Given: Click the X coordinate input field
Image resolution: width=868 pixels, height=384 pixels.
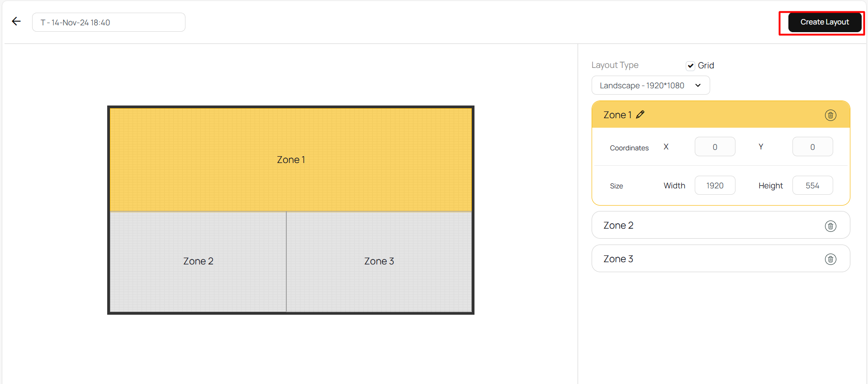Looking at the screenshot, I should (715, 147).
